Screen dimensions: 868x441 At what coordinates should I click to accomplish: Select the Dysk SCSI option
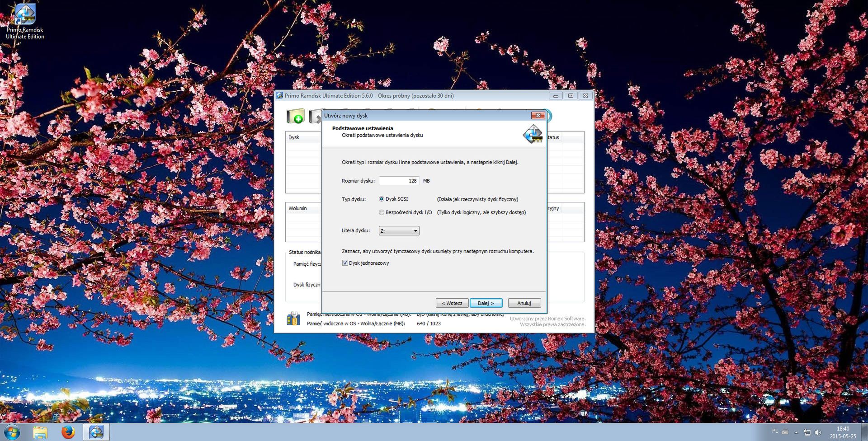tap(382, 199)
